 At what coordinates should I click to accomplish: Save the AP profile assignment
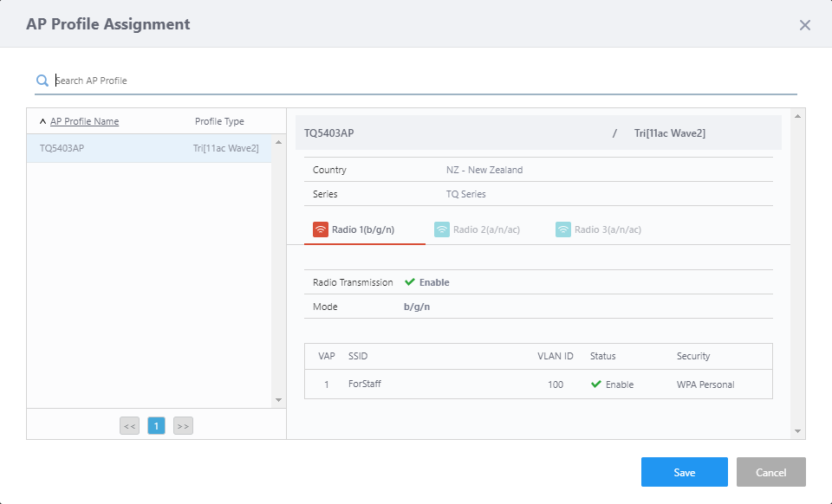685,472
